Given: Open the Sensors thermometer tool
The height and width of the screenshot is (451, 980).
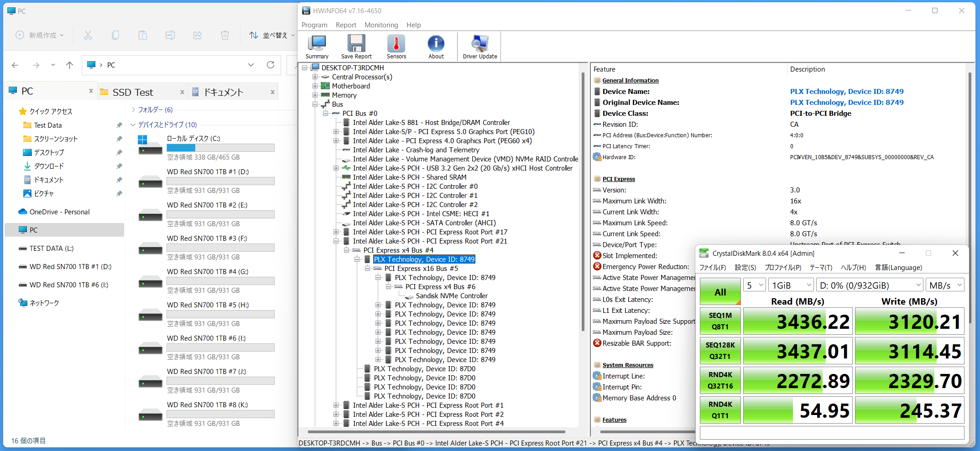Looking at the screenshot, I should tap(396, 47).
